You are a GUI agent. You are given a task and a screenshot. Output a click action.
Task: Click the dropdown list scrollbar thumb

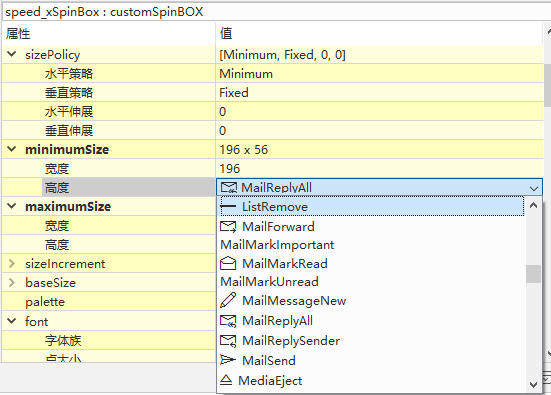pyautogui.click(x=533, y=274)
